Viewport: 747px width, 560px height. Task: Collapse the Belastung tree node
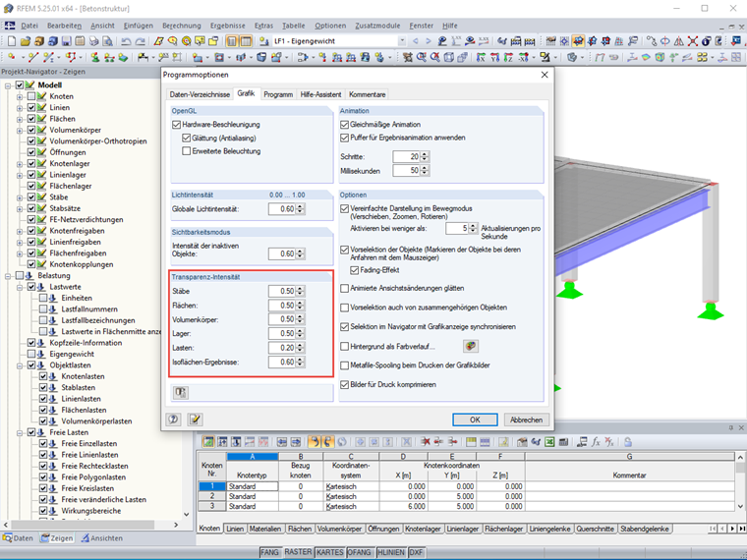click(8, 276)
